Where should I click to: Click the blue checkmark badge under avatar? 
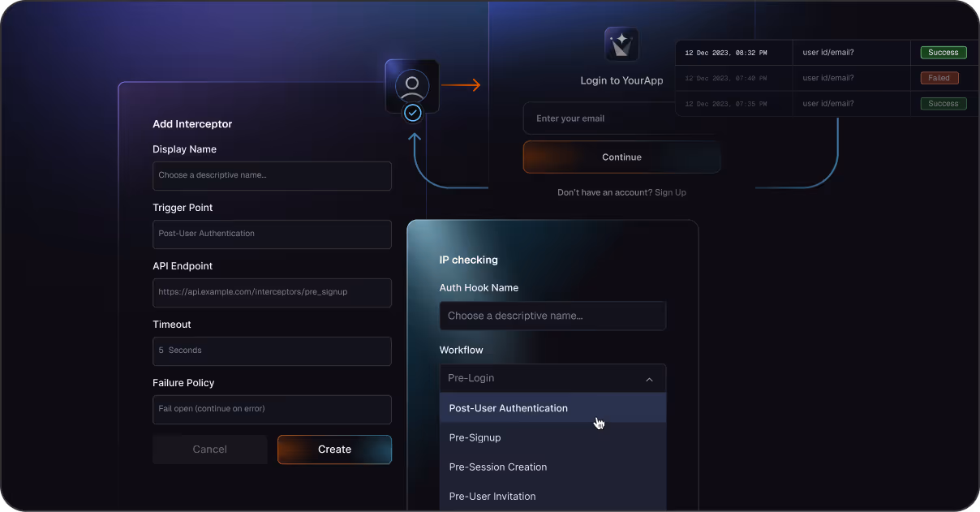click(x=413, y=113)
